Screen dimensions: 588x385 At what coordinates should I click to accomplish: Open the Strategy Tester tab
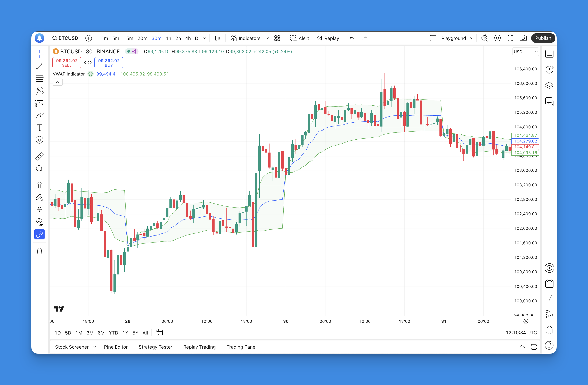click(155, 347)
